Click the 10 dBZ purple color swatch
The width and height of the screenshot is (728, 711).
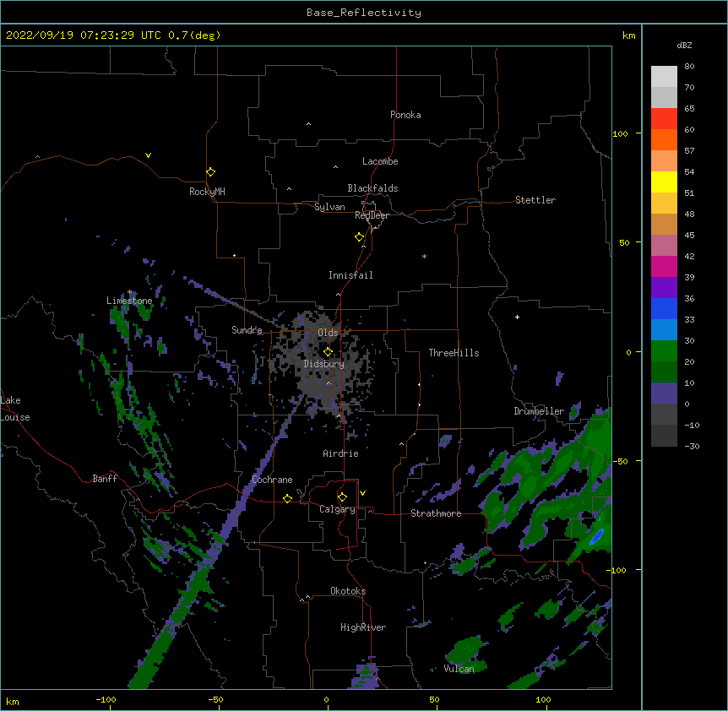pos(664,393)
